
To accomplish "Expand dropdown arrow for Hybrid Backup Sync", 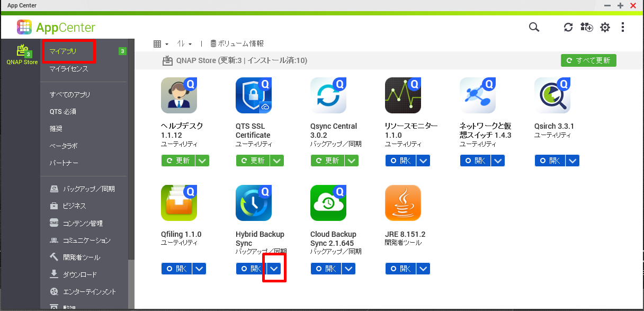I will [274, 269].
